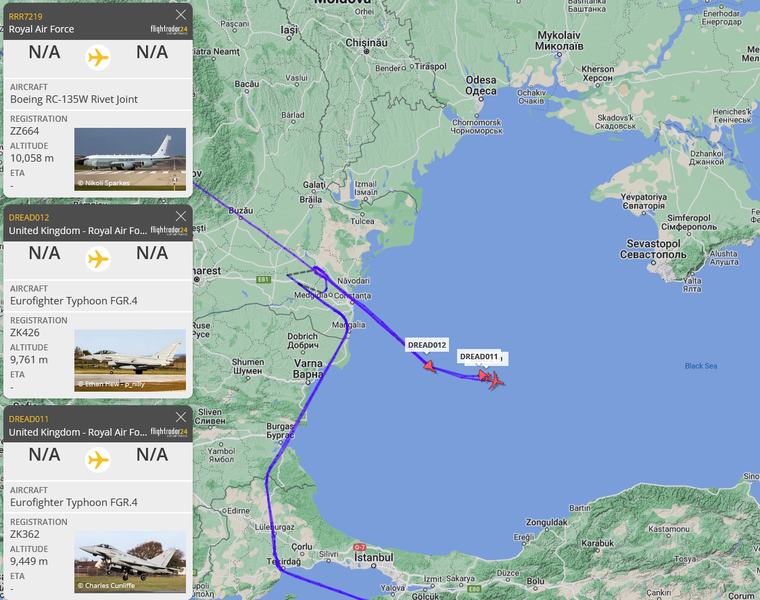Image resolution: width=760 pixels, height=600 pixels.
Task: Click altitude value 10,058 m
Action: (x=32, y=158)
